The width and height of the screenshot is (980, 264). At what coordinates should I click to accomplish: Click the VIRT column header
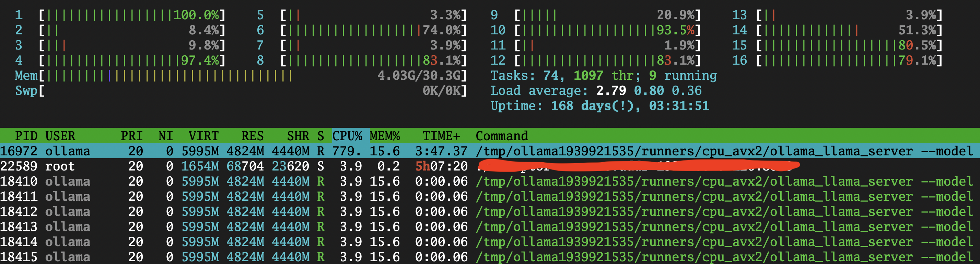(203, 136)
